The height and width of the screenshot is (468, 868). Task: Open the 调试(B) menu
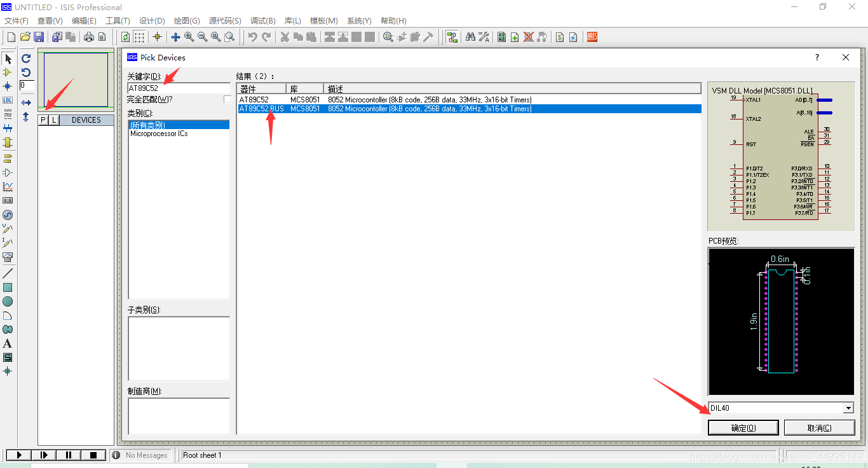pos(263,21)
